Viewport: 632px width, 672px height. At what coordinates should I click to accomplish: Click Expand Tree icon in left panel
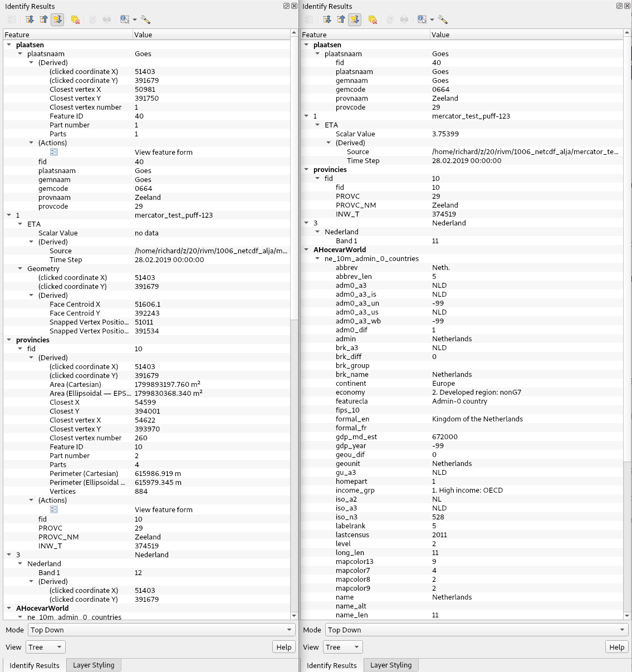pyautogui.click(x=30, y=19)
